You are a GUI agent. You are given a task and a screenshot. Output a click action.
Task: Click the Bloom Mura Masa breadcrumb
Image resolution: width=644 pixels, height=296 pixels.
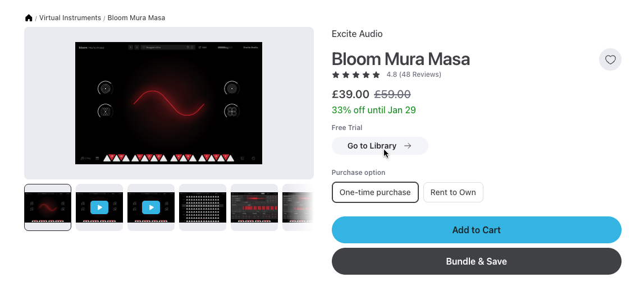point(136,18)
